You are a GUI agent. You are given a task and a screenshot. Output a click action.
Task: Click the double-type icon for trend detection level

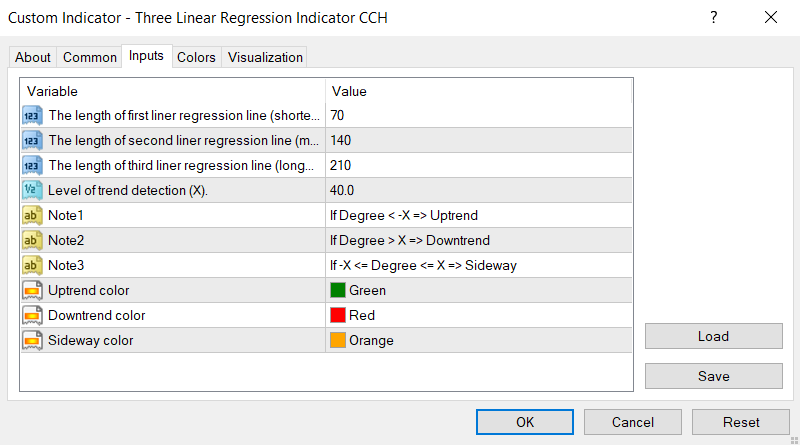point(32,190)
